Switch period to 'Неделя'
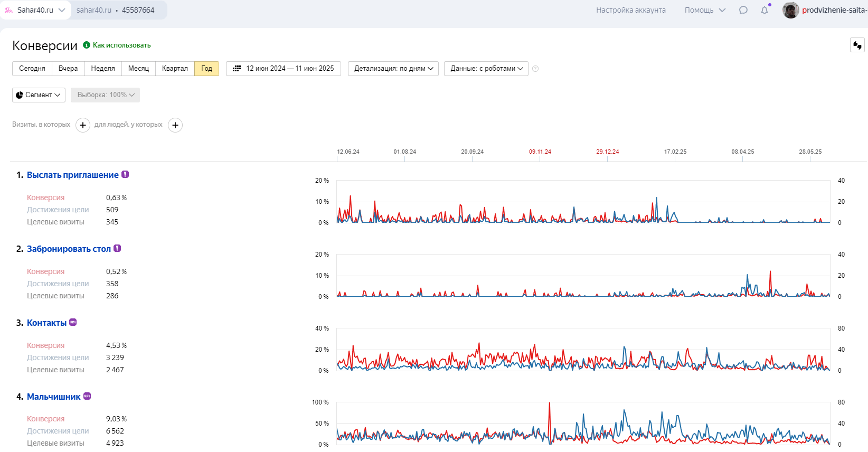 click(103, 69)
